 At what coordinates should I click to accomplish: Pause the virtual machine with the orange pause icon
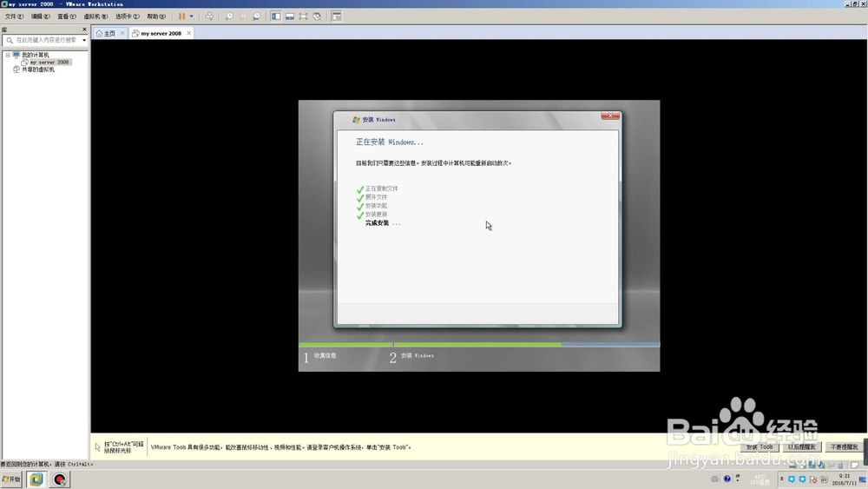tap(181, 17)
